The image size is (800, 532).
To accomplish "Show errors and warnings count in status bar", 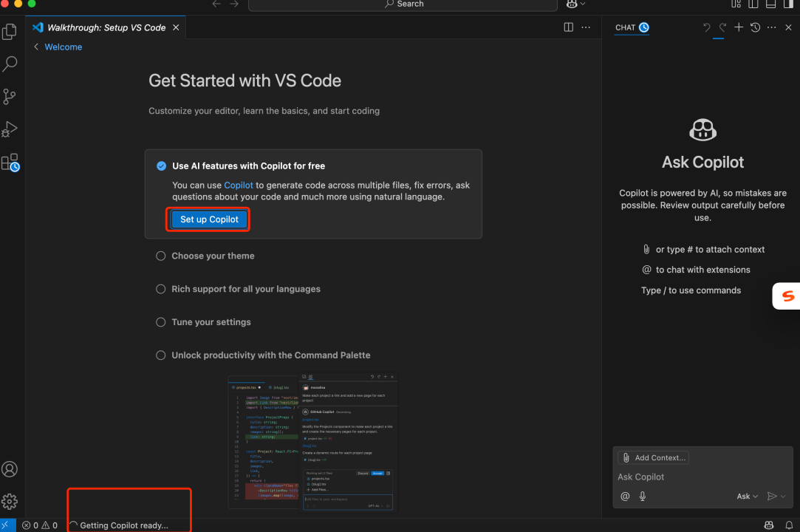I will coord(40,525).
